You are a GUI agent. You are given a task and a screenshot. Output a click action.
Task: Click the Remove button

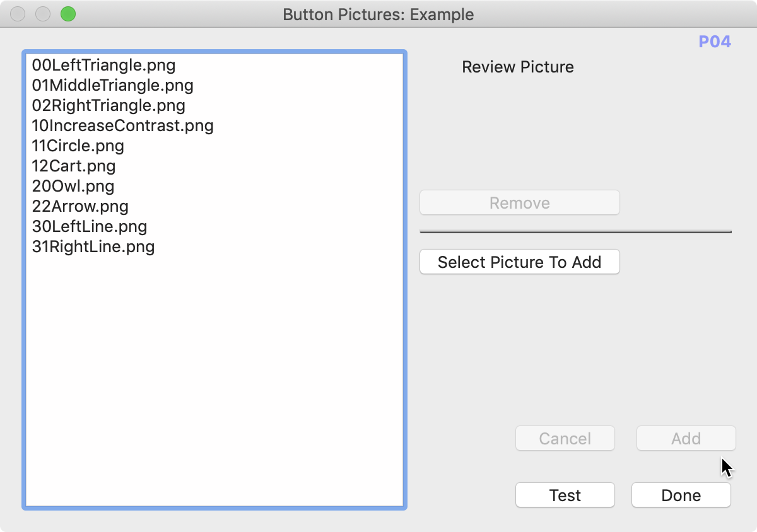(x=519, y=202)
